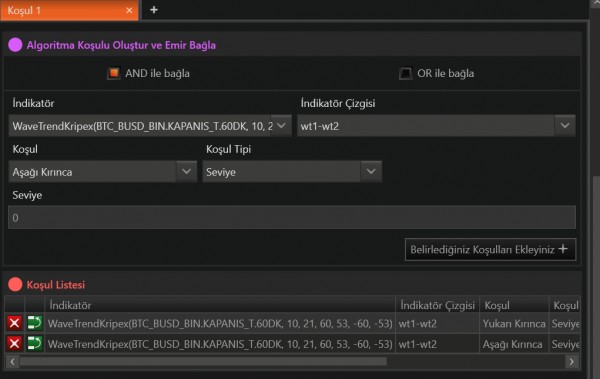
Task: Open the İndikatör WaveTrendKripex dropdown
Action: pyautogui.click(x=150, y=126)
